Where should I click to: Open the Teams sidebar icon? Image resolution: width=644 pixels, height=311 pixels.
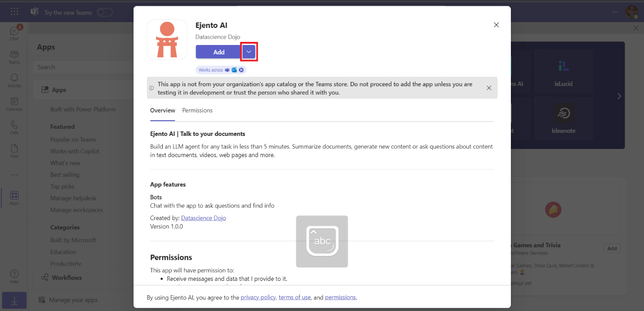pyautogui.click(x=14, y=56)
